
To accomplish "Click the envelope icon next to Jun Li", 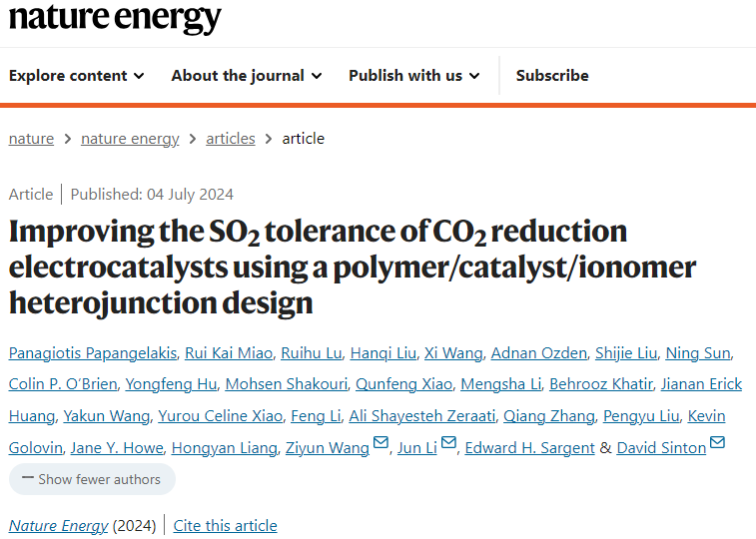I will (x=448, y=442).
